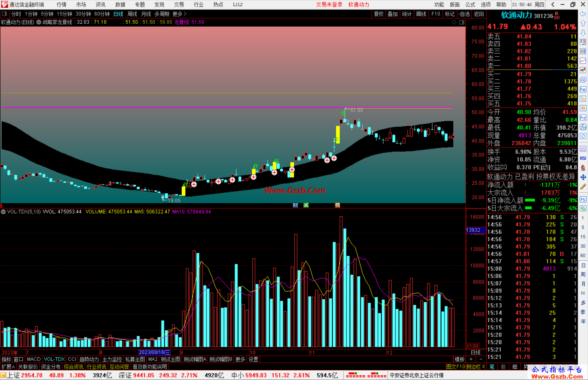Click the wavy indicator lines icon in sidebar
The image size is (588, 380).
click(x=583, y=149)
